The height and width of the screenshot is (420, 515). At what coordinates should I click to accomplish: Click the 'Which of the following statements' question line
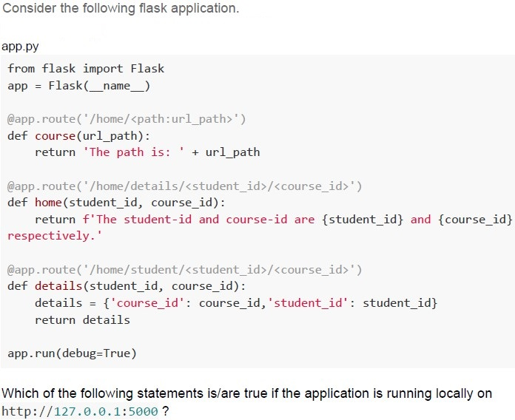point(247,393)
